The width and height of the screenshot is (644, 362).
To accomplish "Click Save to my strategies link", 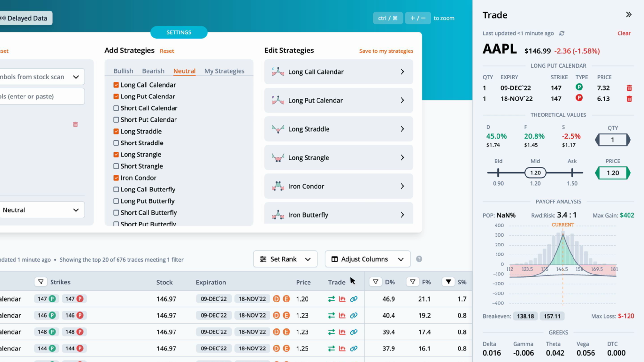I will [x=386, y=51].
